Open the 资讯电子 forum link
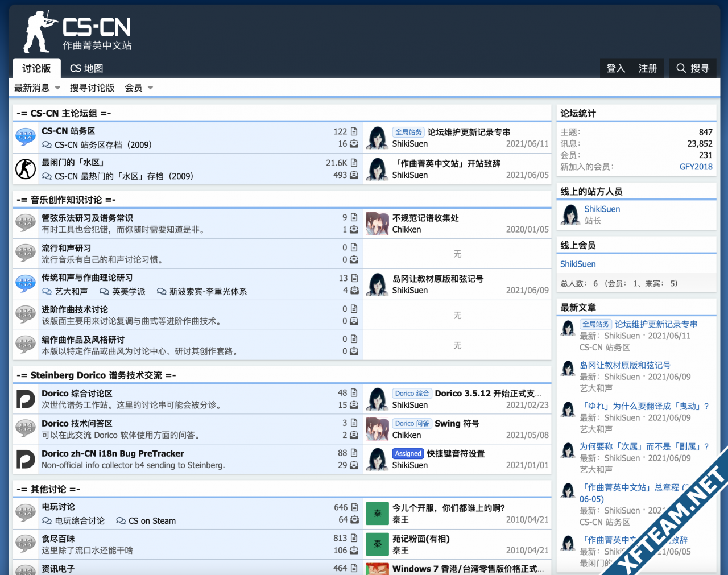Viewport: 728px width, 575px height. [58, 569]
